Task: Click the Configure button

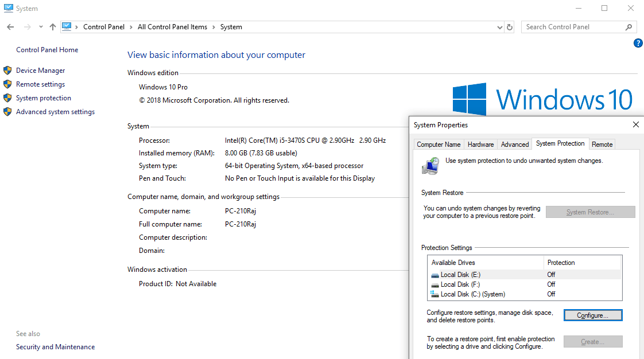Action: click(x=593, y=315)
